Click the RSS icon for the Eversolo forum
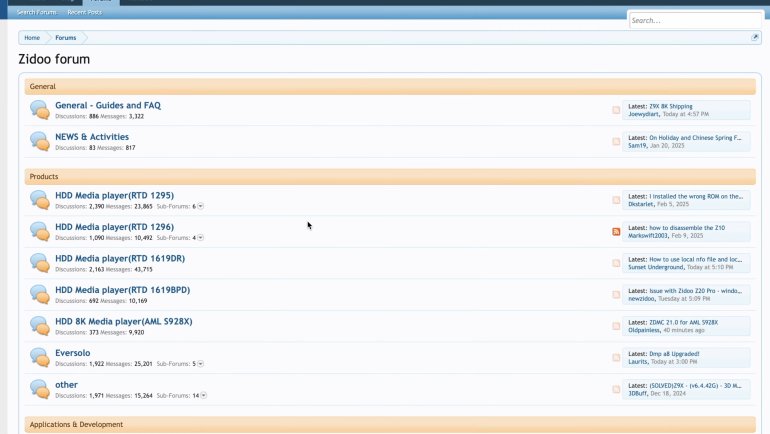This screenshot has width=770, height=434. pos(616,357)
